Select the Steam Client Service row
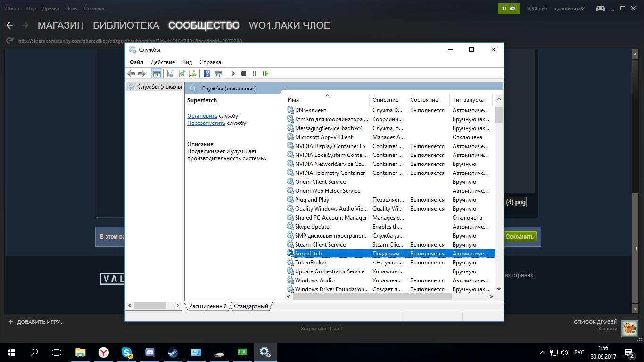This screenshot has width=644, height=362. (390, 245)
